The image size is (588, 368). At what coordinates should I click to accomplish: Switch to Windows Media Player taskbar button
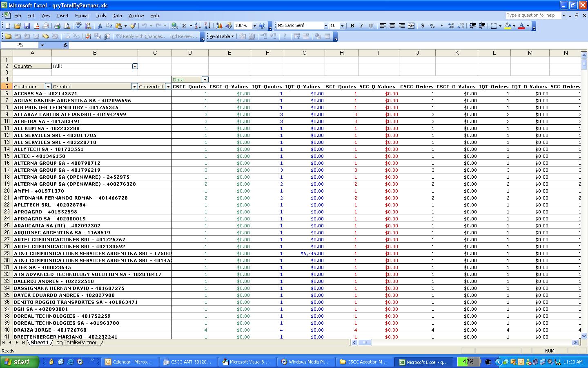(305, 362)
